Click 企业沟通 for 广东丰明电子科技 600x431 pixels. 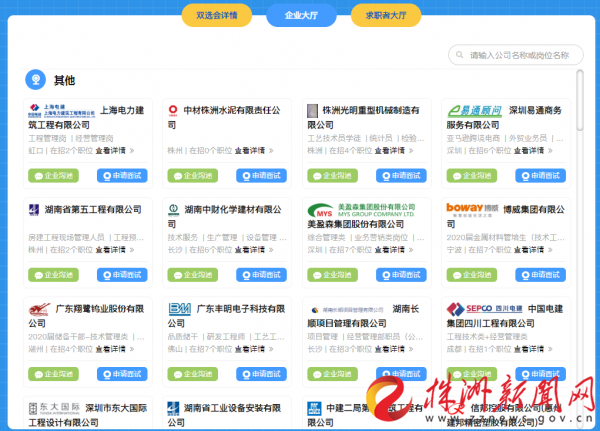tap(193, 374)
